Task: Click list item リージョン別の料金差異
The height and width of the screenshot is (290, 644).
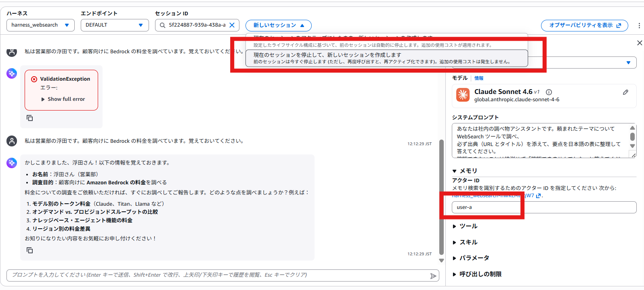Action: pos(61,229)
